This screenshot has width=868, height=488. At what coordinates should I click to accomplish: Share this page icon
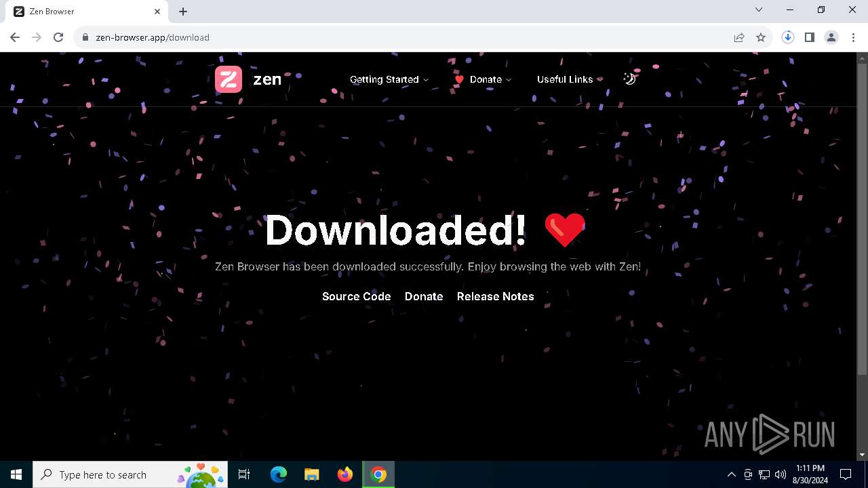pos(739,37)
